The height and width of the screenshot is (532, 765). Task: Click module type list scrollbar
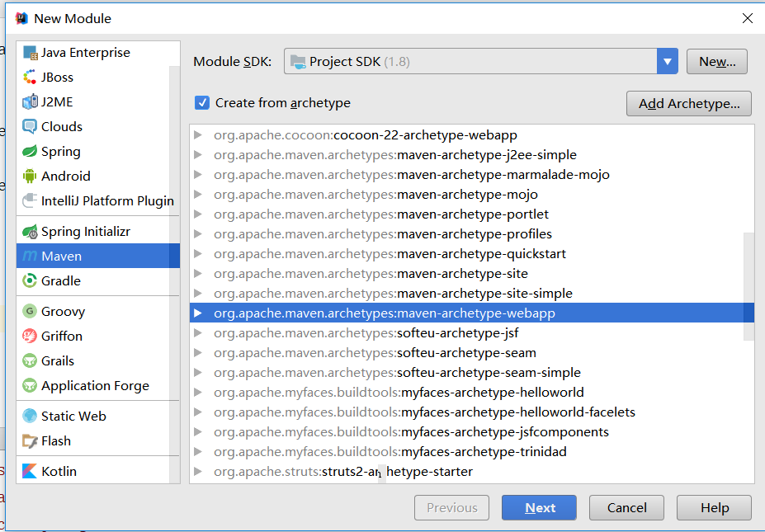pyautogui.click(x=174, y=273)
